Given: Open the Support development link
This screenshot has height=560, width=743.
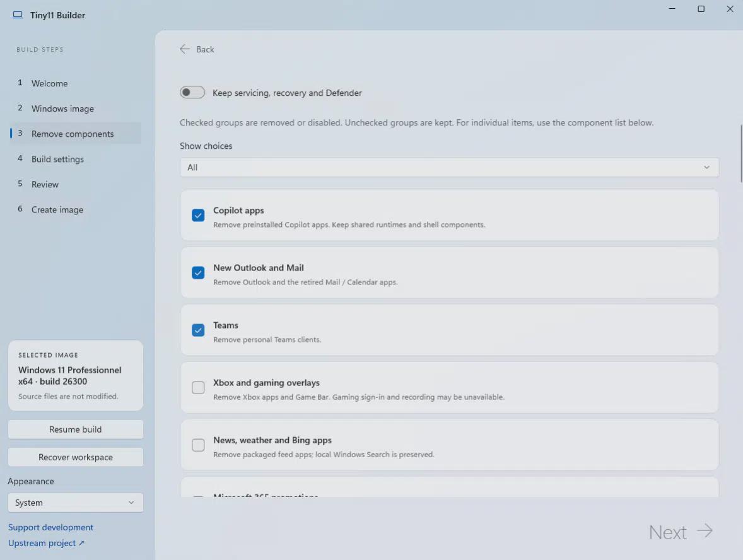Looking at the screenshot, I should point(50,527).
